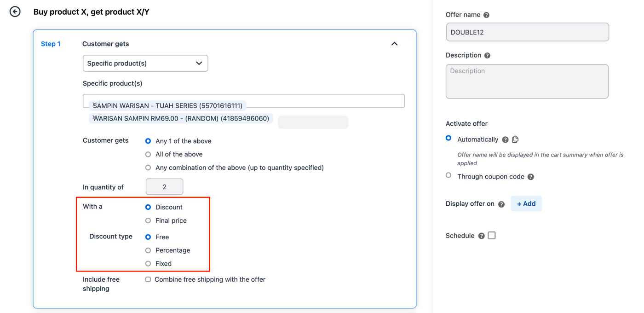Click the In quantity of field
644x313 pixels.
[164, 187]
